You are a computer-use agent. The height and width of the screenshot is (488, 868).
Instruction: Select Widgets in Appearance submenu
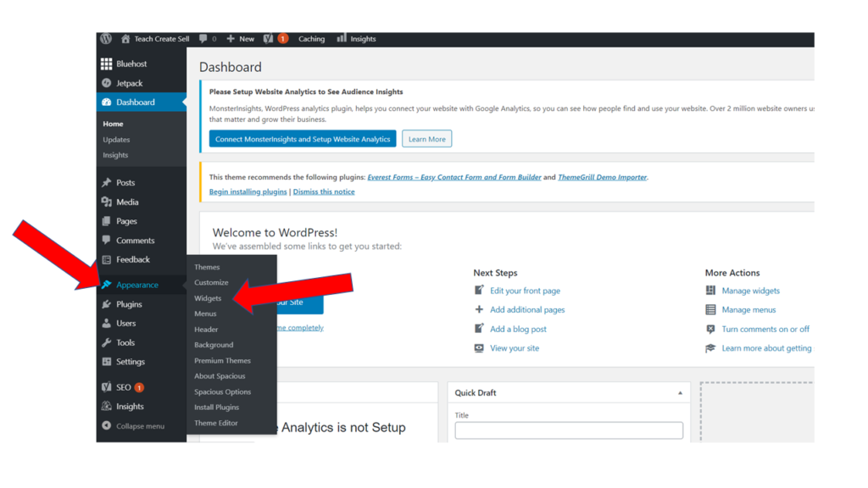(x=208, y=298)
